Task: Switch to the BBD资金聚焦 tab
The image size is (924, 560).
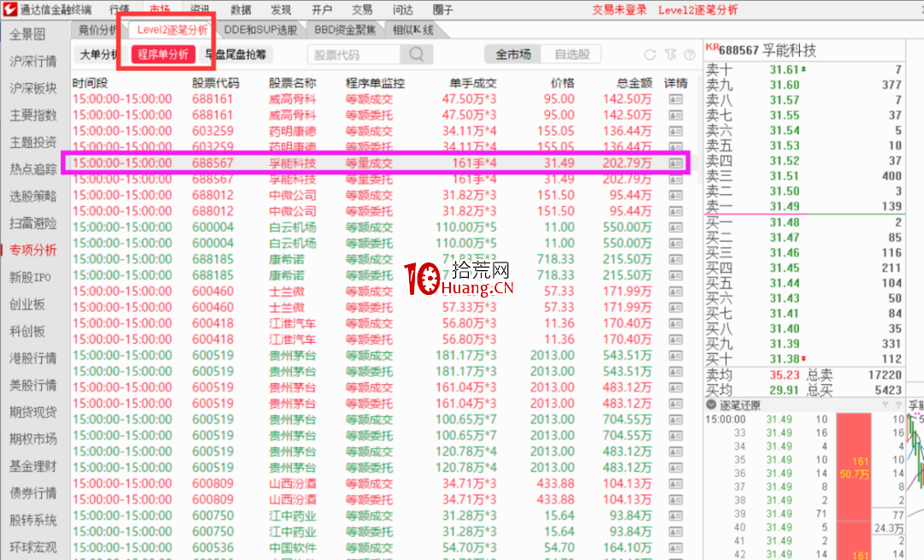Action: tap(345, 30)
